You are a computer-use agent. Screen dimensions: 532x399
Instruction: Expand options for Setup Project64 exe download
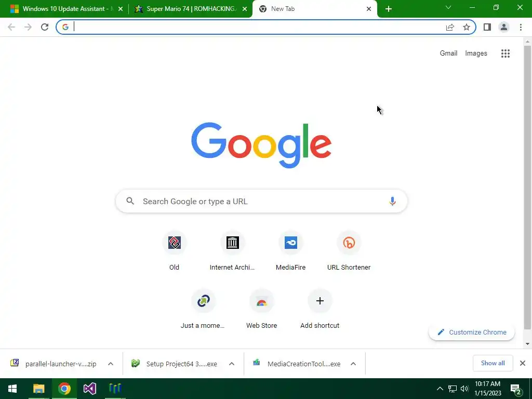coord(232,364)
